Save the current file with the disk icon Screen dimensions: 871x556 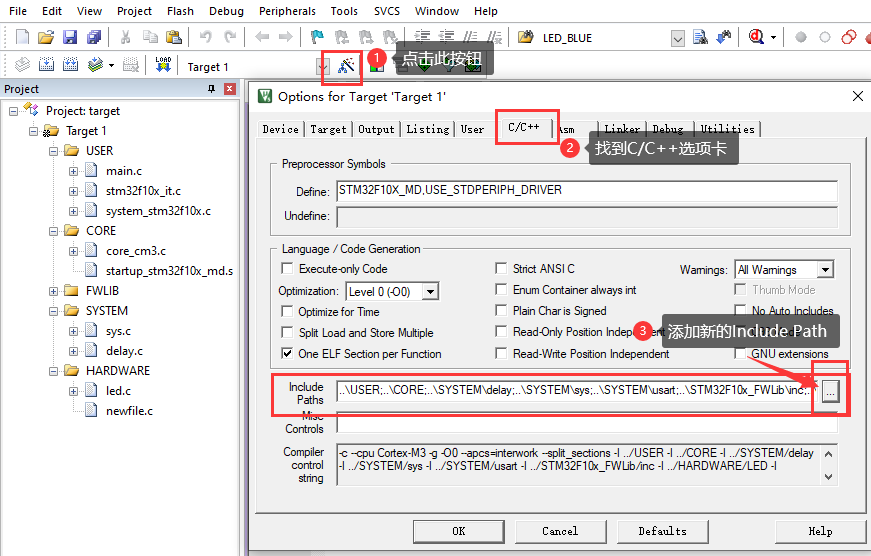point(70,37)
